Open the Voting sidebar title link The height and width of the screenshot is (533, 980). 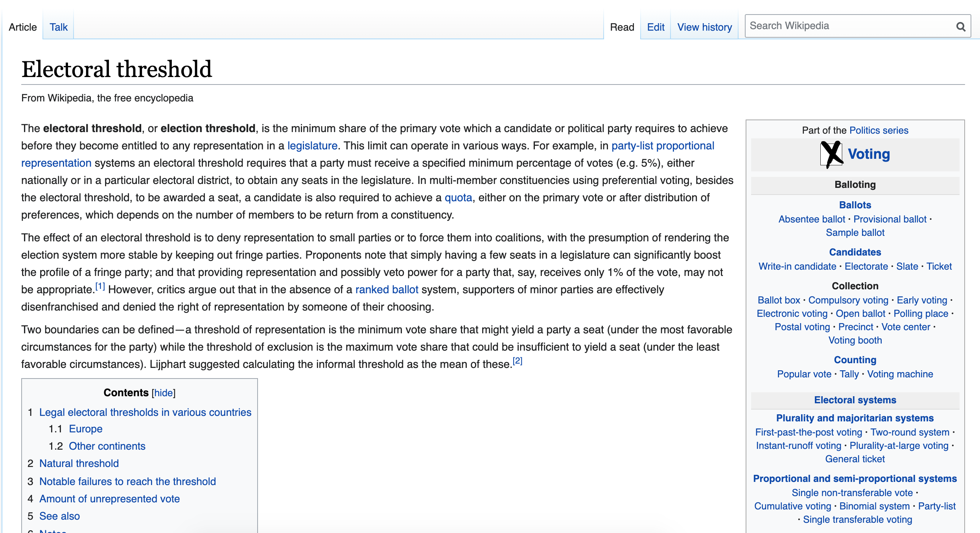(869, 154)
